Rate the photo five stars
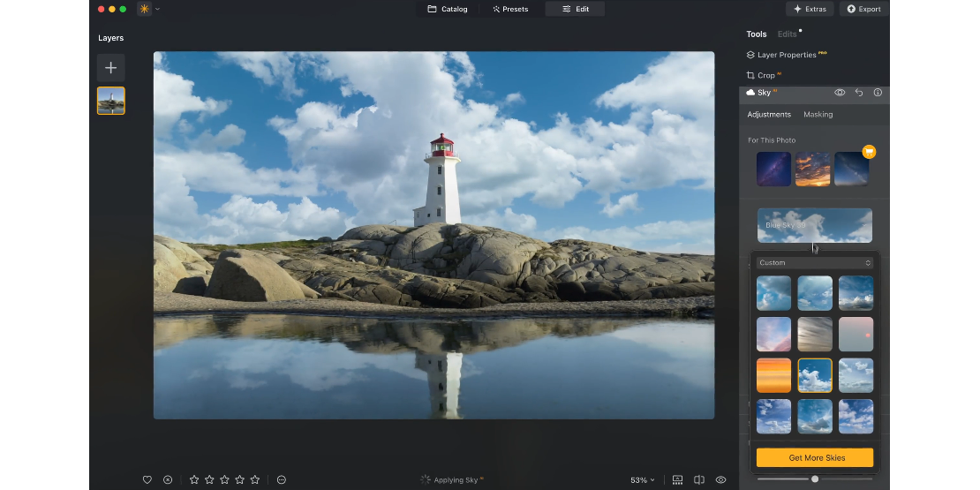Image resolution: width=980 pixels, height=490 pixels. tap(255, 479)
